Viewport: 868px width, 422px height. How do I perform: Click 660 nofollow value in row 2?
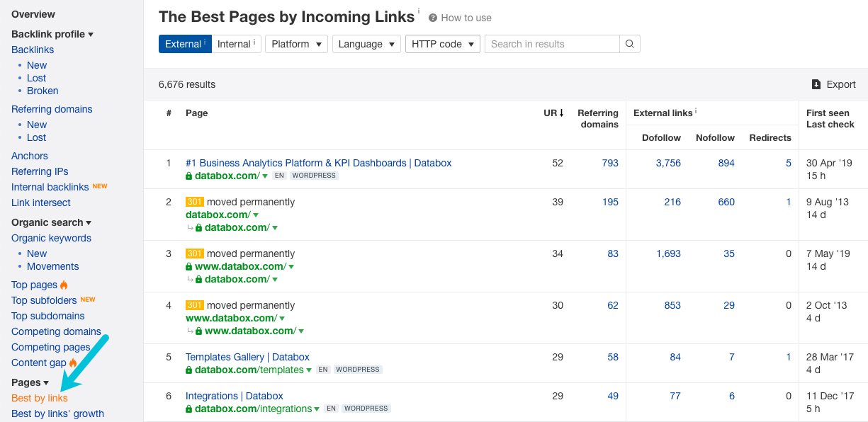[726, 202]
